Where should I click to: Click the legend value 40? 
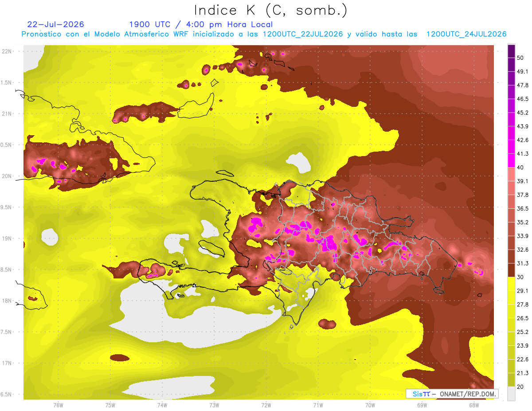[x=521, y=168]
